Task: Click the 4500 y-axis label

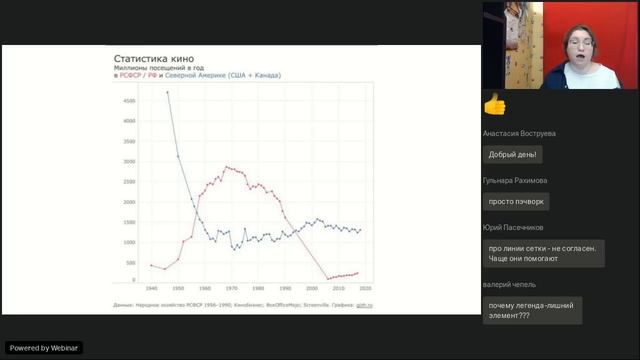Action: click(x=129, y=101)
